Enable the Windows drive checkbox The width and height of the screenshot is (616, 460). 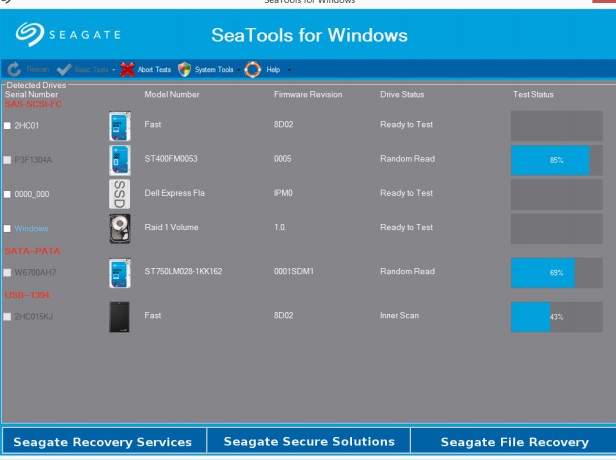coord(8,229)
